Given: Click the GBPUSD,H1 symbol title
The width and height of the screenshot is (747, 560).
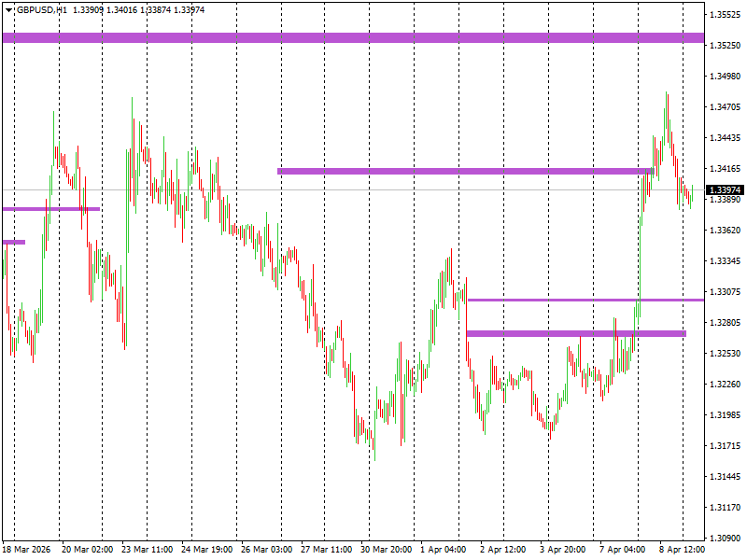Looking at the screenshot, I should click(41, 9).
